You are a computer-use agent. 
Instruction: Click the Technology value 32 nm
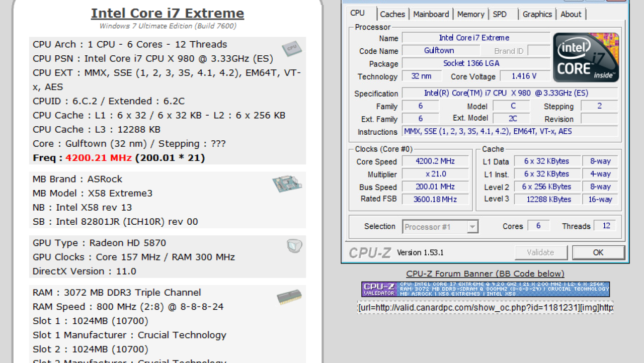[x=422, y=76]
